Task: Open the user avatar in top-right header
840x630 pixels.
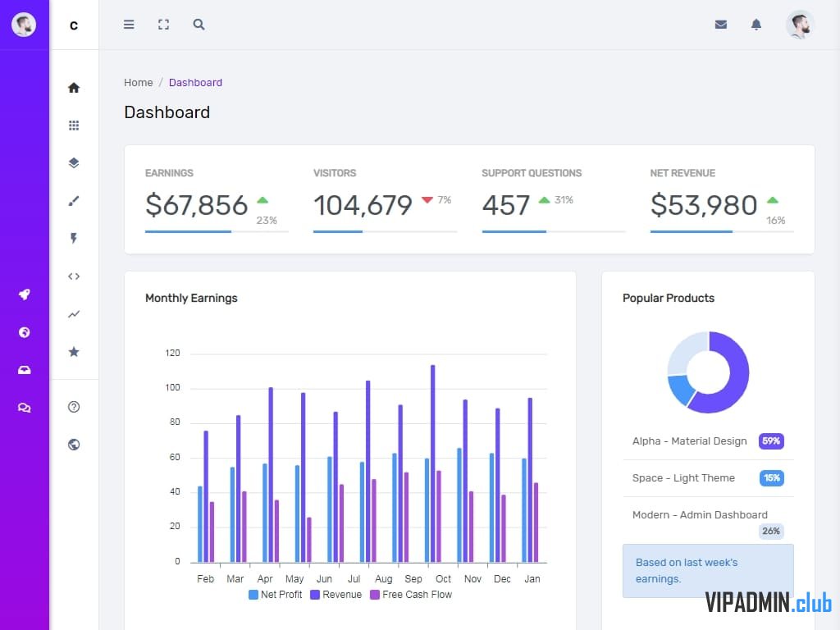Action: (x=800, y=25)
